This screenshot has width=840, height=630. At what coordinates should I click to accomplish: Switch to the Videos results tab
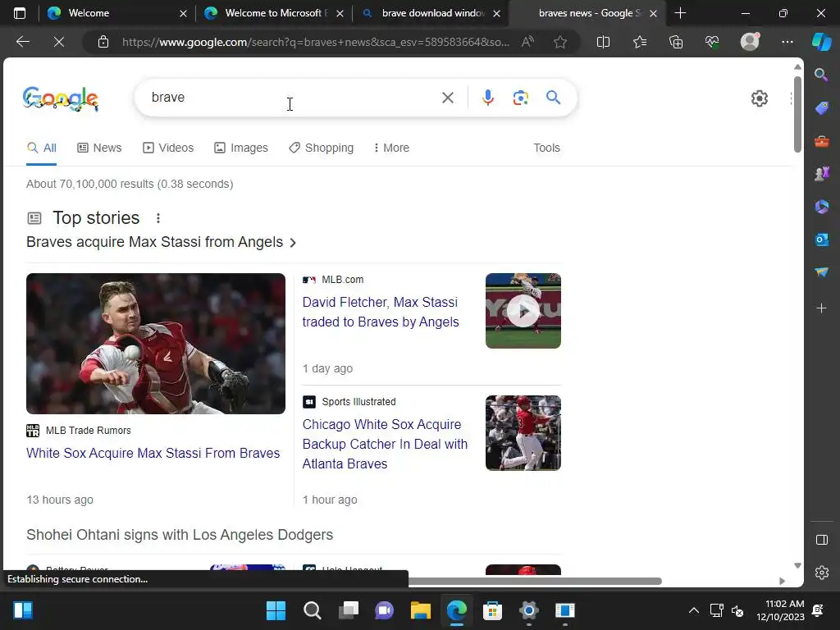tap(168, 148)
